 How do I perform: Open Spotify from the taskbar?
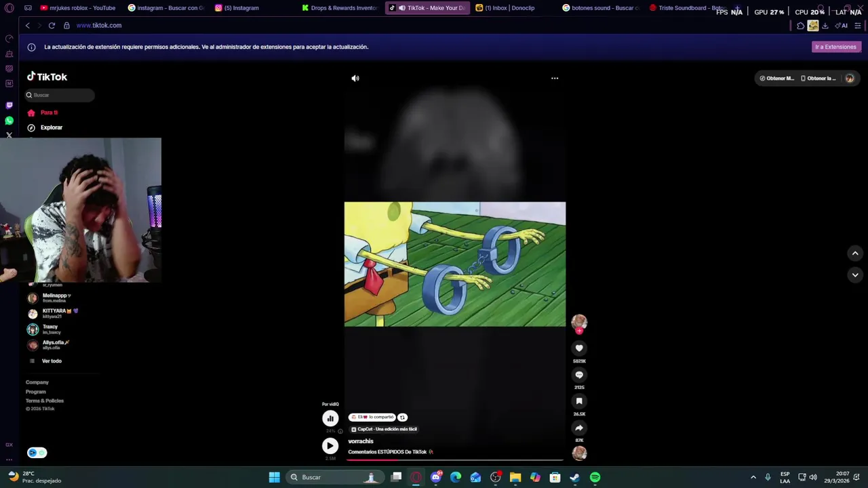(x=595, y=477)
